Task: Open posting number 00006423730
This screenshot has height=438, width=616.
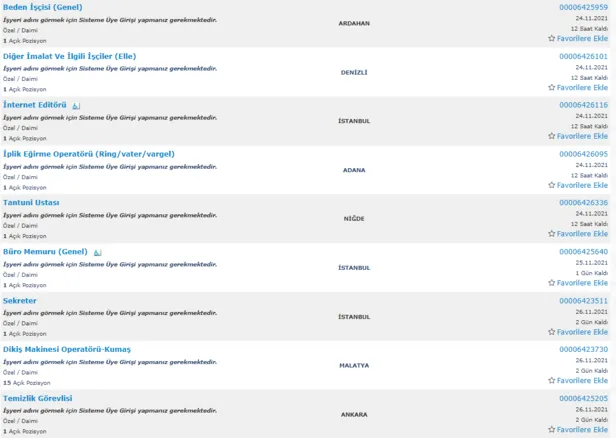Action: click(x=582, y=350)
